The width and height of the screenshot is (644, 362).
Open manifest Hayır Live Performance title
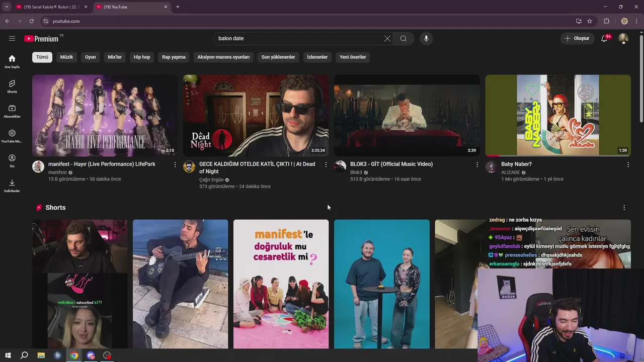pyautogui.click(x=102, y=164)
